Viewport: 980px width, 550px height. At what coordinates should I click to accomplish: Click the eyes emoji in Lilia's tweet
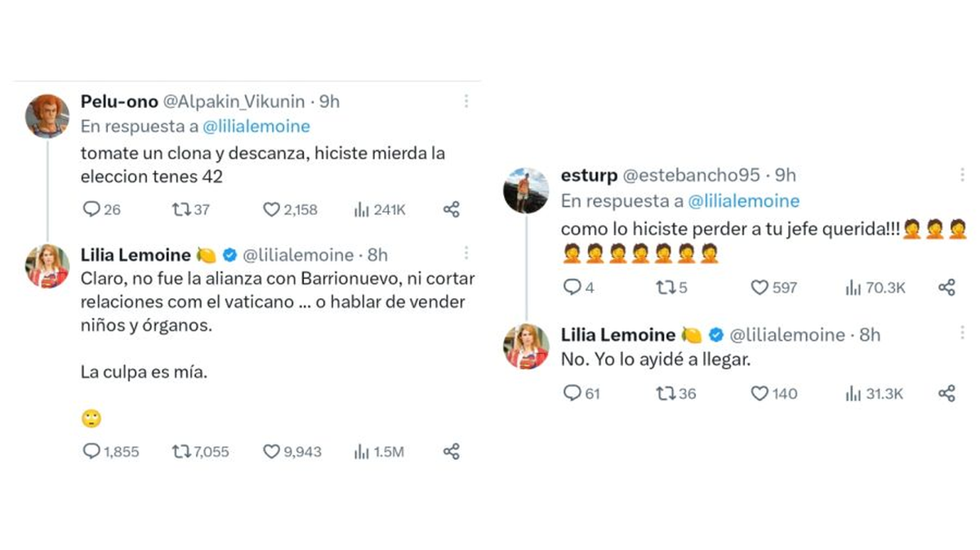point(90,418)
